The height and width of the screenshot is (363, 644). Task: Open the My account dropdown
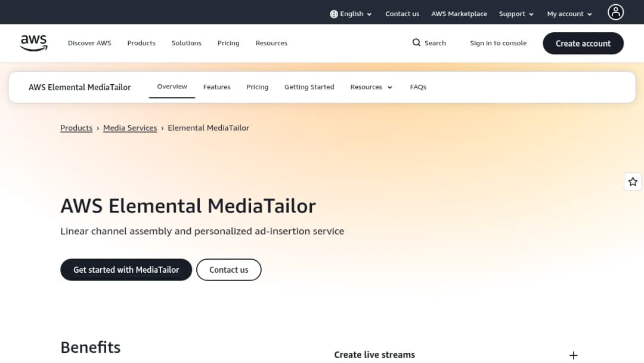click(x=569, y=14)
